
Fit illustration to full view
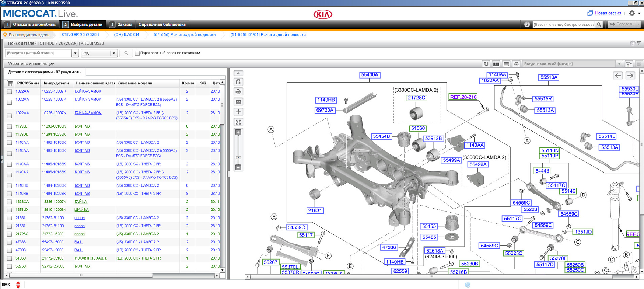238,122
